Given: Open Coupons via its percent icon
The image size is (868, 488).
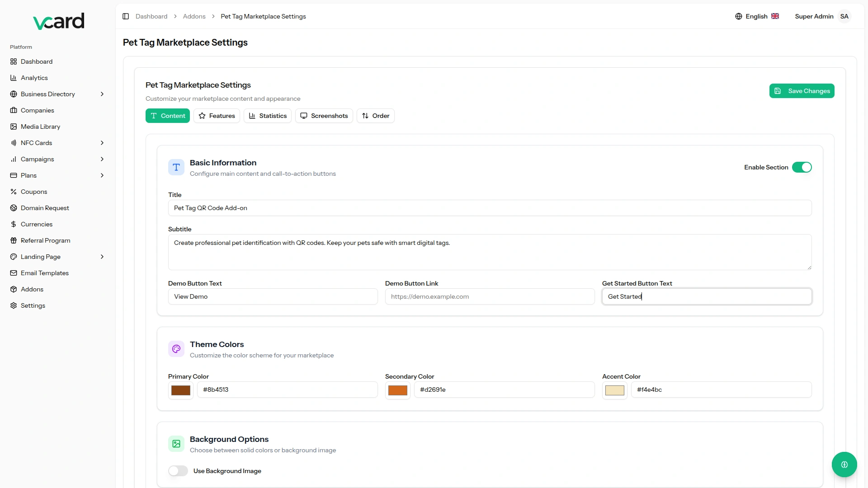Looking at the screenshot, I should [14, 192].
